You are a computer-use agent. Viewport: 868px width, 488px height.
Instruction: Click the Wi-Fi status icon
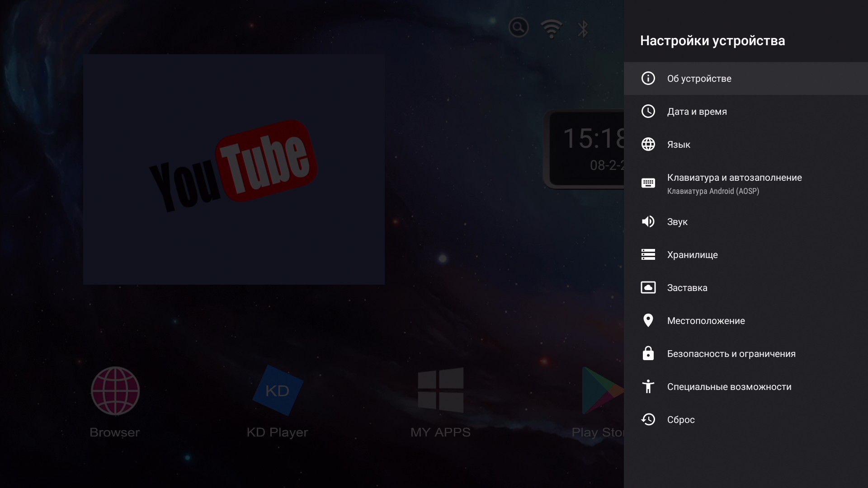pyautogui.click(x=551, y=28)
